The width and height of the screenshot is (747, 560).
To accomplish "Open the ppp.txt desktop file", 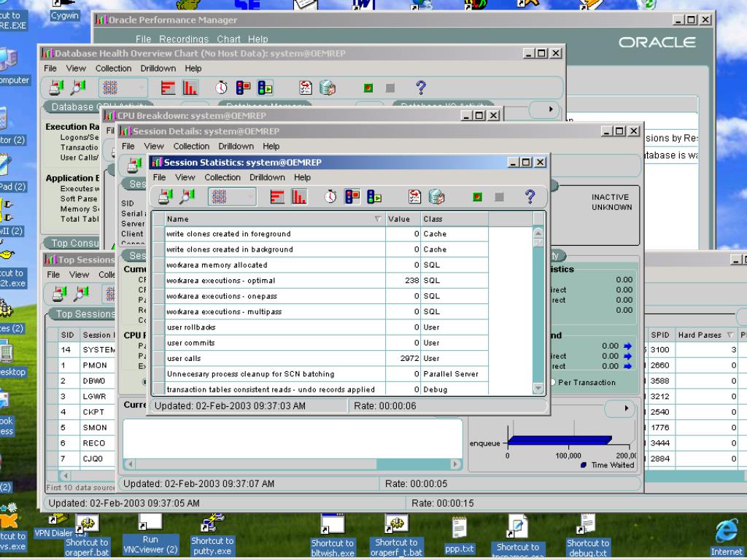I will [460, 536].
